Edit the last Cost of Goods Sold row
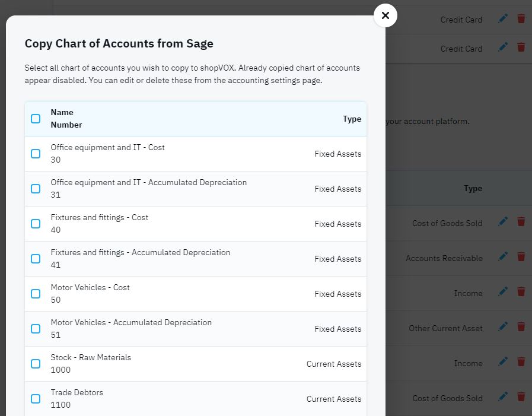 coord(503,396)
